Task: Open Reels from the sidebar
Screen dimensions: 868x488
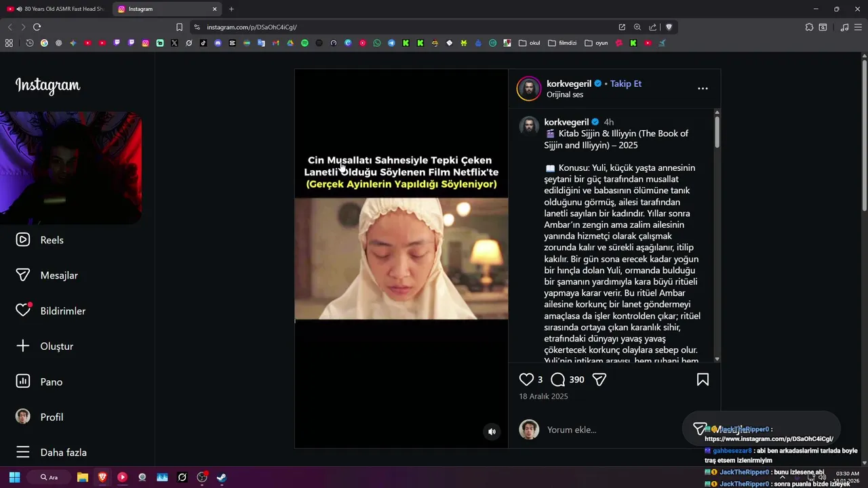Action: click(40, 240)
